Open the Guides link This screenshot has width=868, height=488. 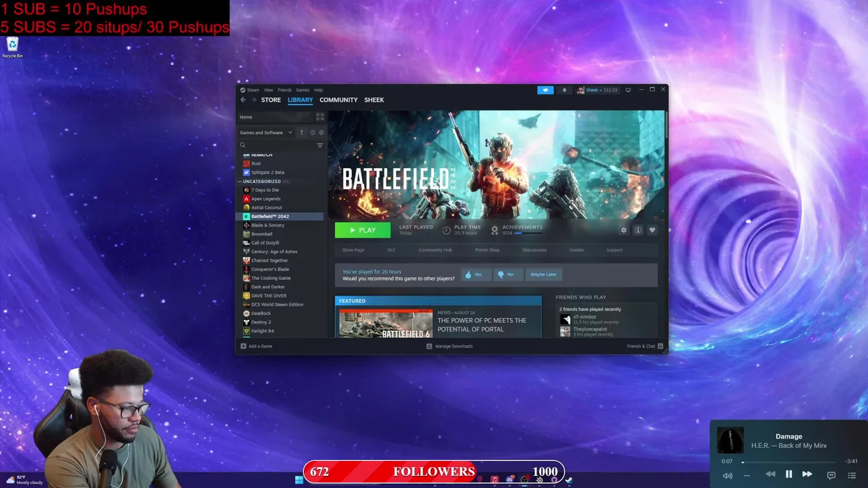pos(576,250)
